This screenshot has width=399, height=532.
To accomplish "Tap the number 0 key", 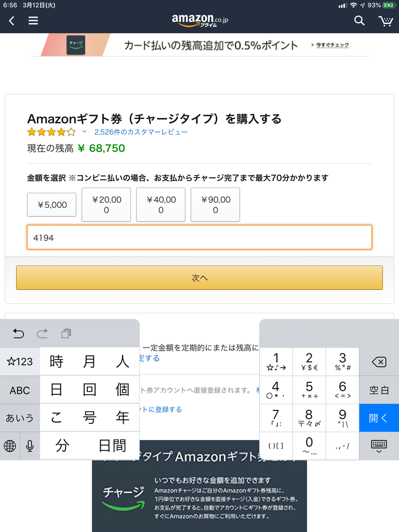I will point(309,446).
